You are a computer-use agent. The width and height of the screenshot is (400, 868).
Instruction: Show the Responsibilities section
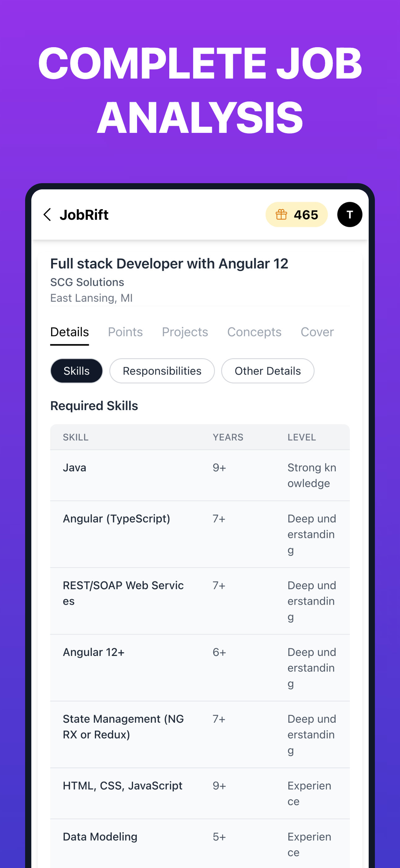tap(162, 371)
